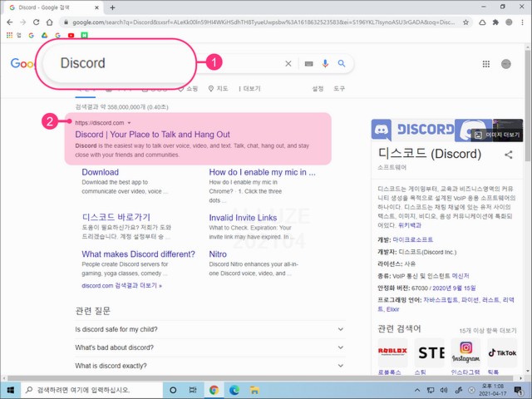Open the Google Drive bookmark icon
The width and height of the screenshot is (532, 399).
tap(44, 35)
